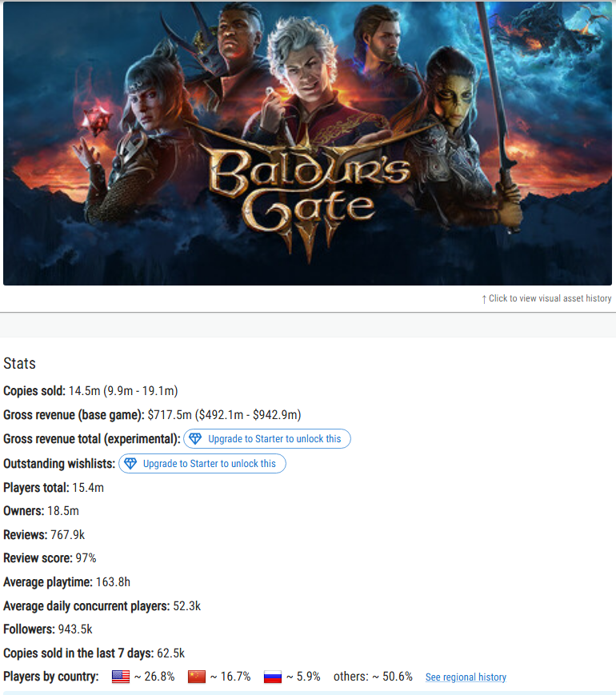
Task: Click Upgrade to Starter for Gross revenue total
Action: [267, 439]
